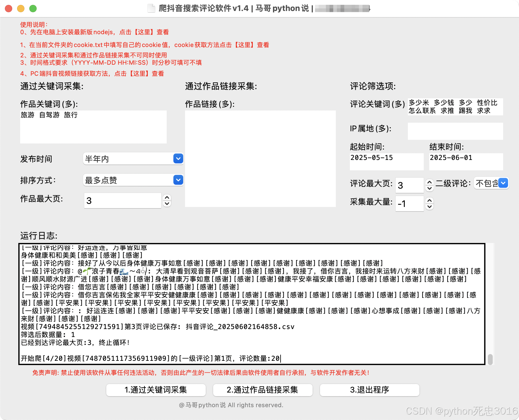
Task: Click the 评论关键词 filter field
Action: [455, 107]
